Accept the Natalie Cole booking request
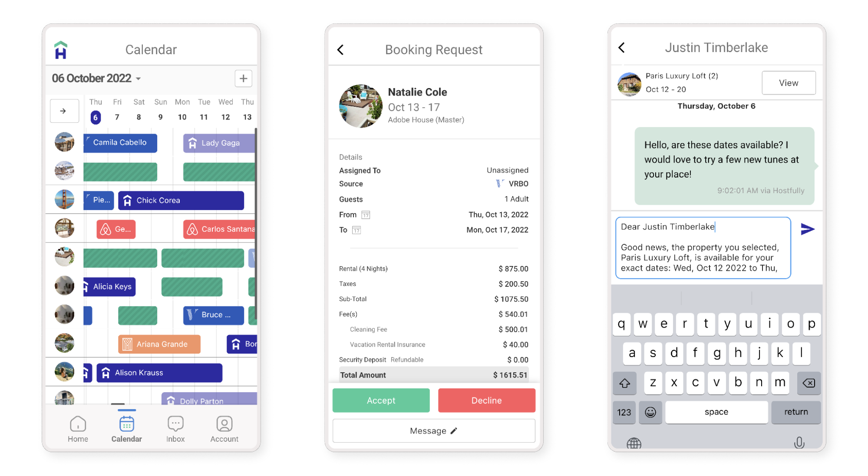This screenshot has width=868, height=476. point(381,400)
